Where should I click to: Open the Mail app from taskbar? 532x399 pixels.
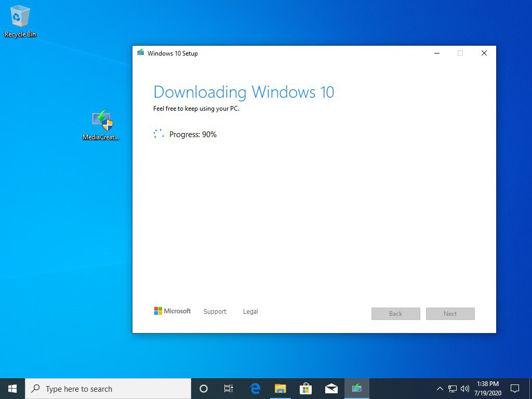point(331,389)
